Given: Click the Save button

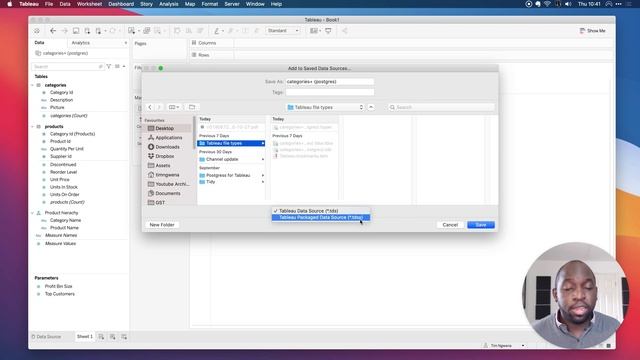Looking at the screenshot, I should click(481, 225).
